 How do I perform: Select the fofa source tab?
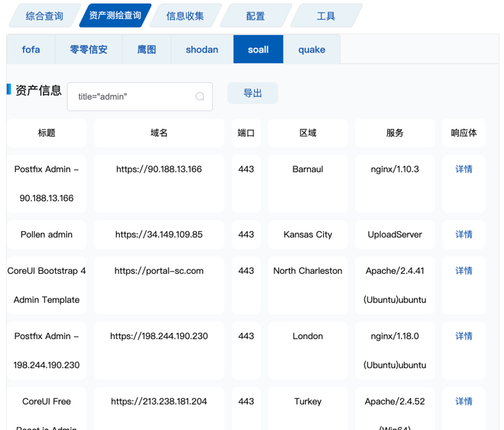coord(31,49)
